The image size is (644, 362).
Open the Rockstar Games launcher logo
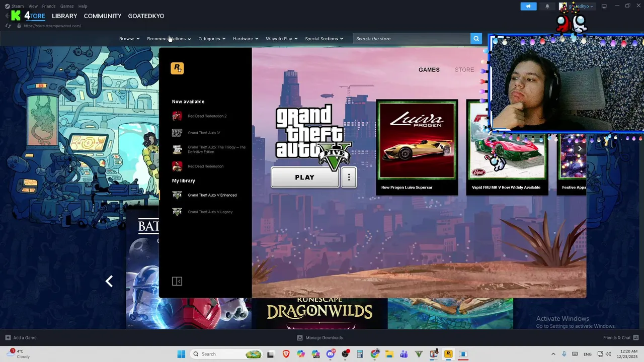177,68
